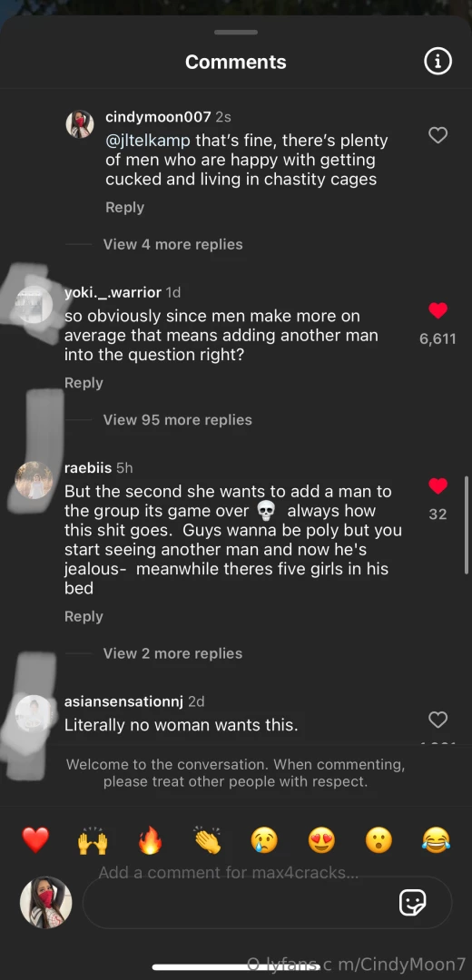The image size is (472, 980).
Task: Insert the heart-eyes emoji
Action: click(x=321, y=840)
